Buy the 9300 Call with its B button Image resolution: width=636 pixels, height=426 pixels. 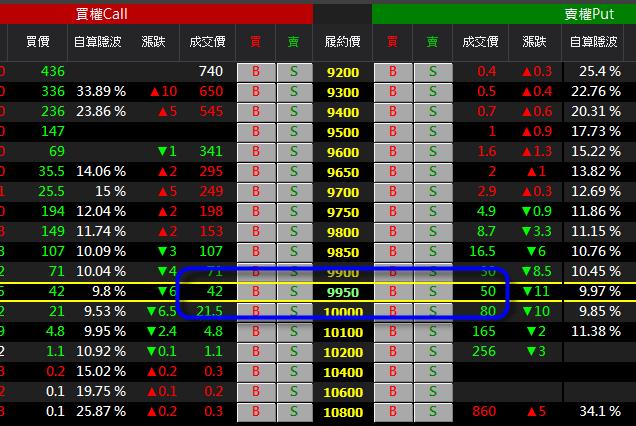tap(256, 92)
